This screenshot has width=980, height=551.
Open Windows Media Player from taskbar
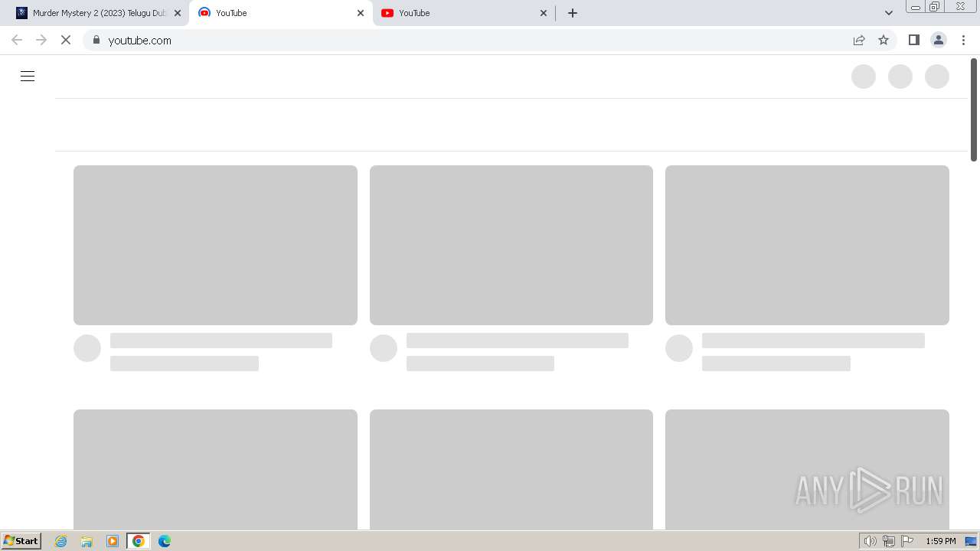click(x=113, y=541)
